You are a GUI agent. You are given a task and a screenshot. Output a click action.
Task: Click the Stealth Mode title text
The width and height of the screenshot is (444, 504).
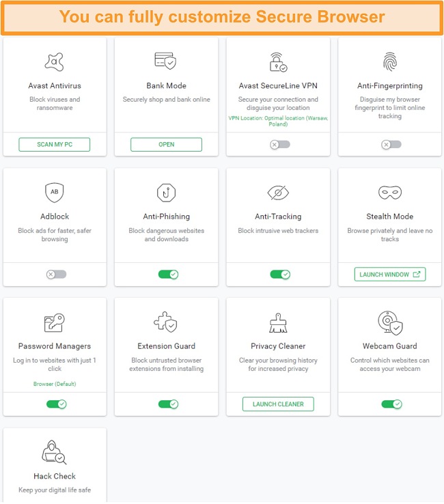389,216
